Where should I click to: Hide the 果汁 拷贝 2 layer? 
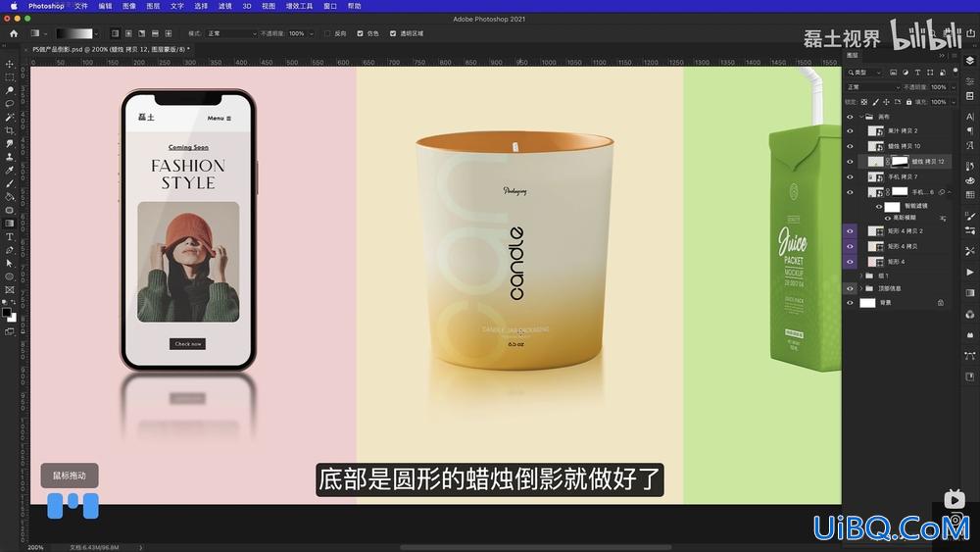point(850,130)
